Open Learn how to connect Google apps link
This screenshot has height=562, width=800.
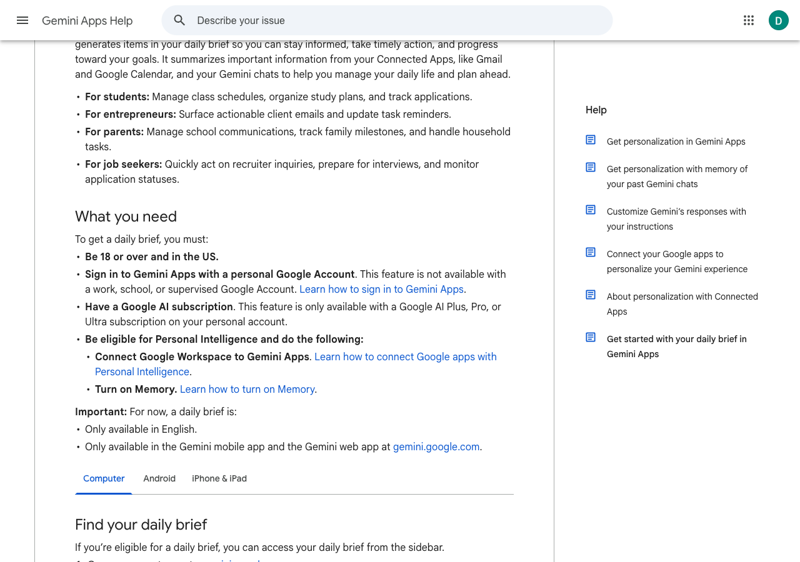[296, 364]
